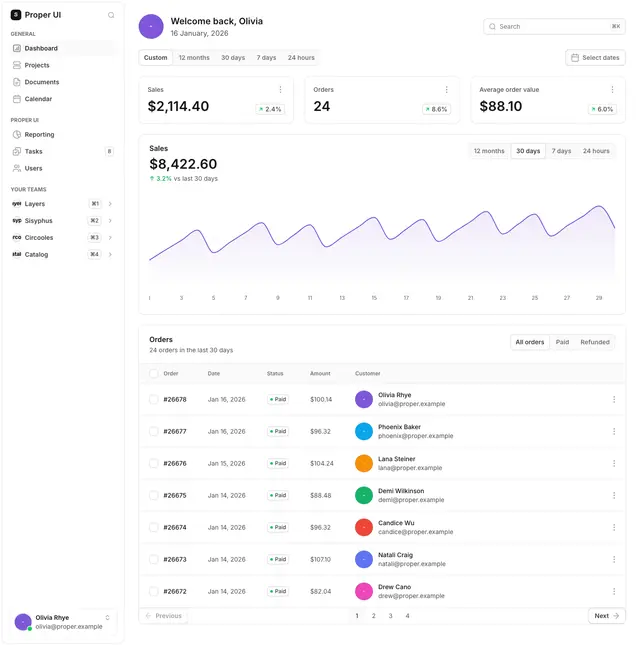The width and height of the screenshot is (640, 645).
Task: Expand the Circooles team chevron
Action: pos(110,237)
